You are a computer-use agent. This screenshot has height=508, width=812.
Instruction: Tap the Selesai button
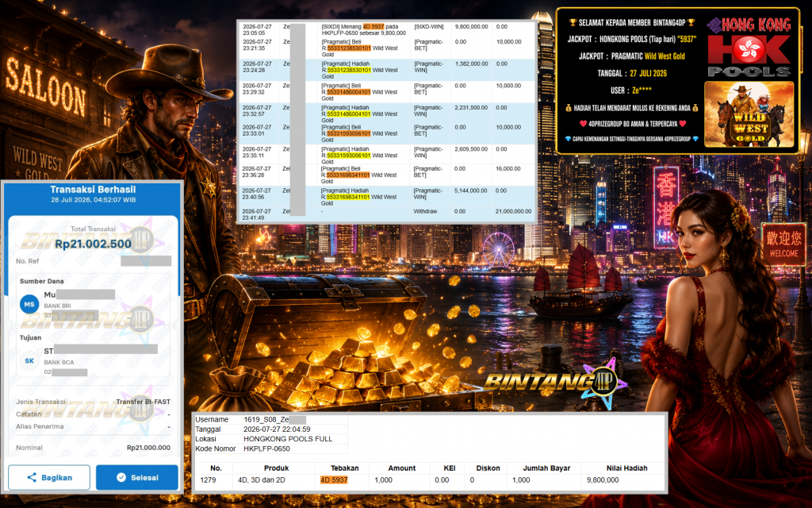pyautogui.click(x=137, y=477)
